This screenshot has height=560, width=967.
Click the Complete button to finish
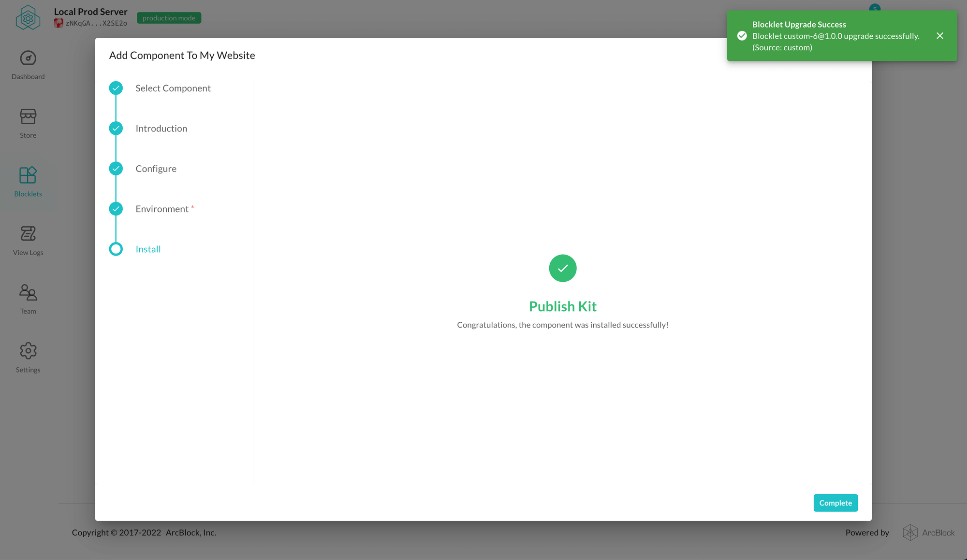click(x=835, y=503)
